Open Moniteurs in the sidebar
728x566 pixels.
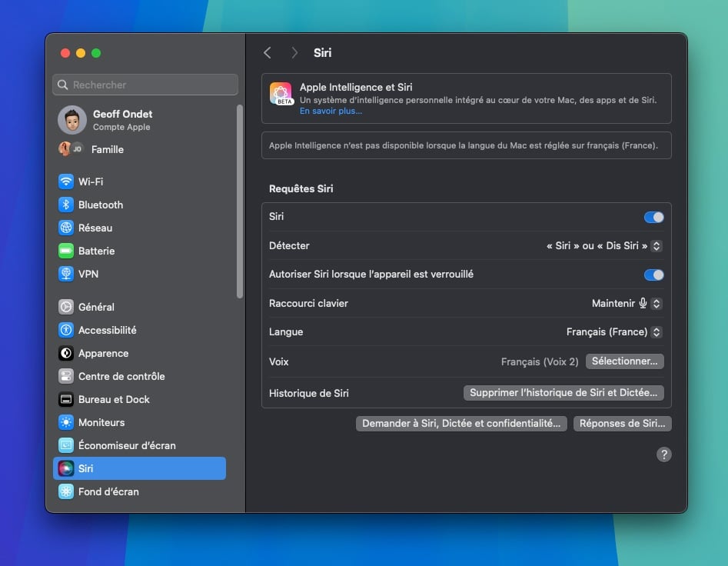(101, 423)
